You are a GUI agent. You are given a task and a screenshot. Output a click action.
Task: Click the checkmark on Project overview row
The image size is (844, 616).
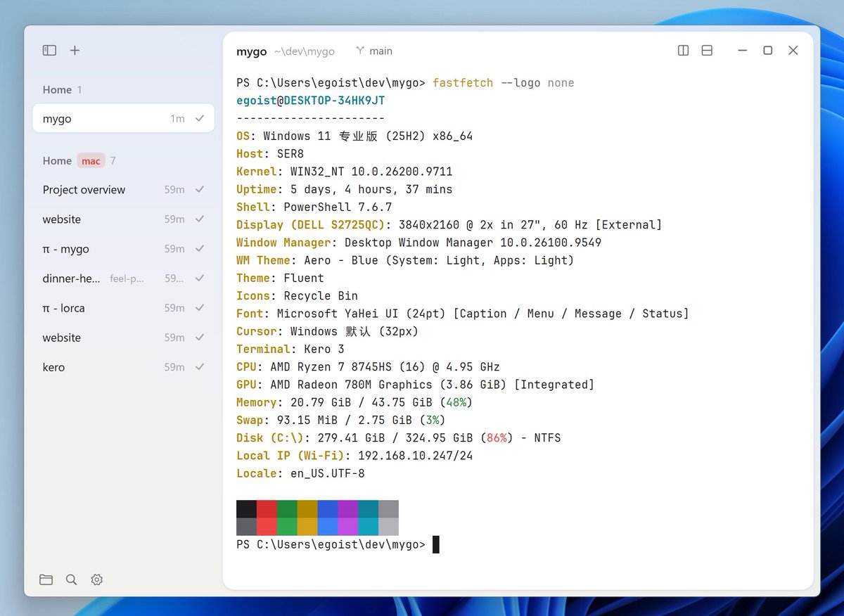[x=200, y=189]
